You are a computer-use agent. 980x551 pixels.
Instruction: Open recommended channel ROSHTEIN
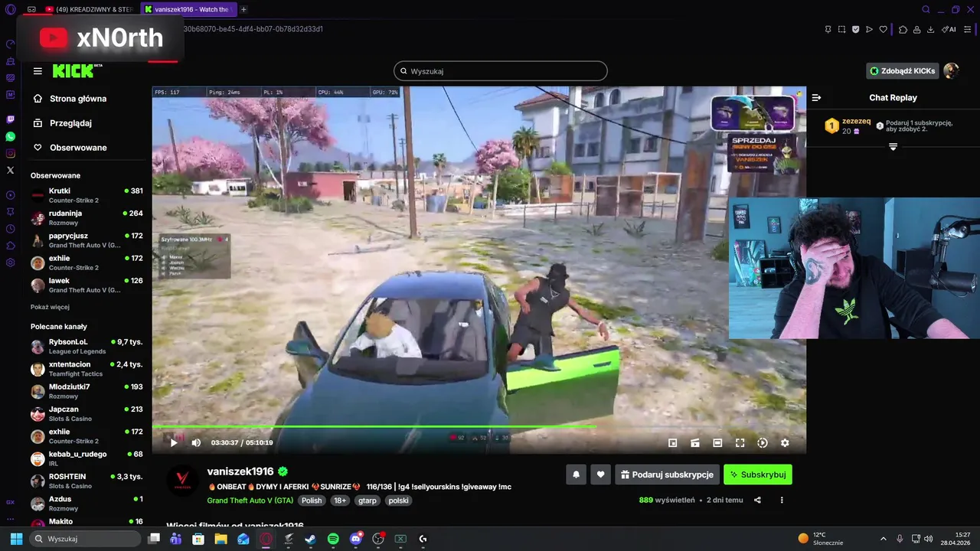[87, 481]
